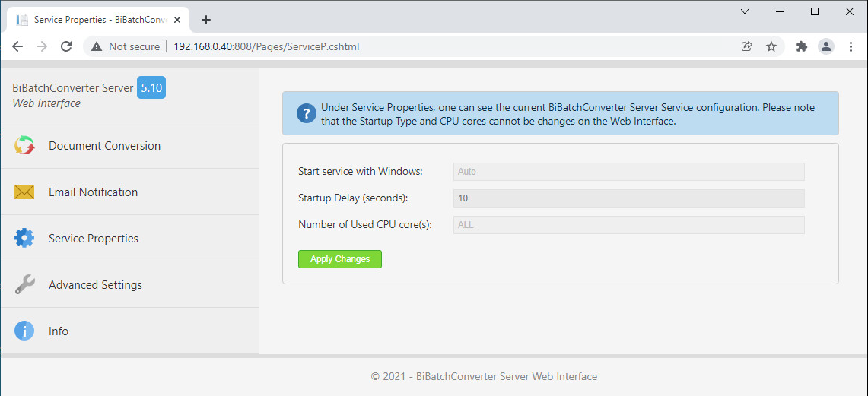The image size is (868, 396).
Task: Click the share page icon in address bar
Action: pos(746,46)
